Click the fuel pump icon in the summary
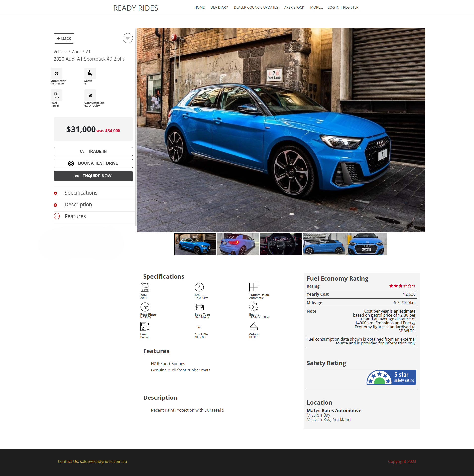Viewport: 474px width, 476px height. [57, 95]
